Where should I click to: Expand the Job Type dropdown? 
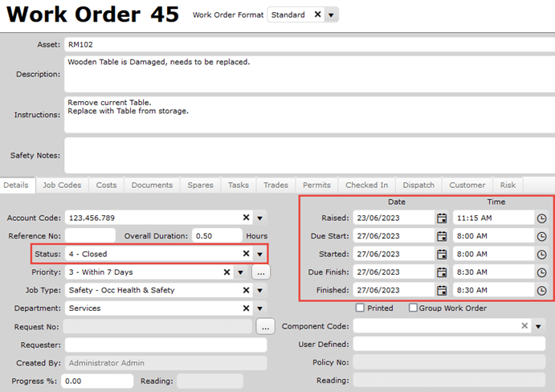tap(259, 290)
